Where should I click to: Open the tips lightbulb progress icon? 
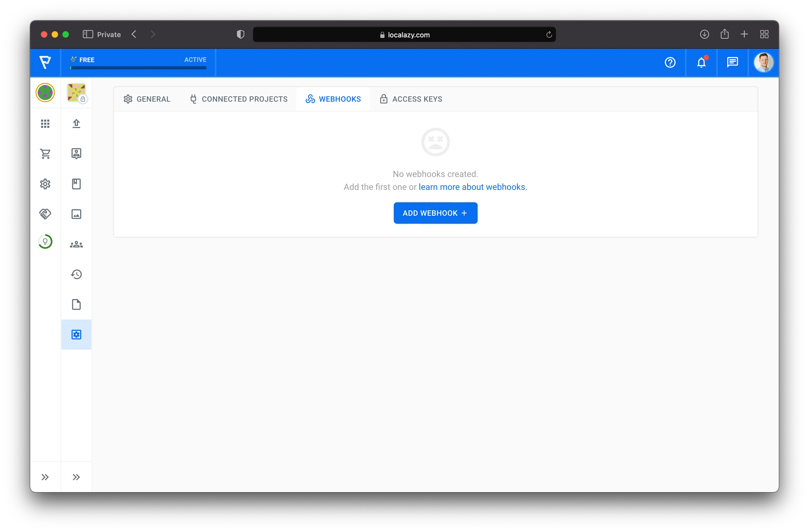[x=45, y=241]
